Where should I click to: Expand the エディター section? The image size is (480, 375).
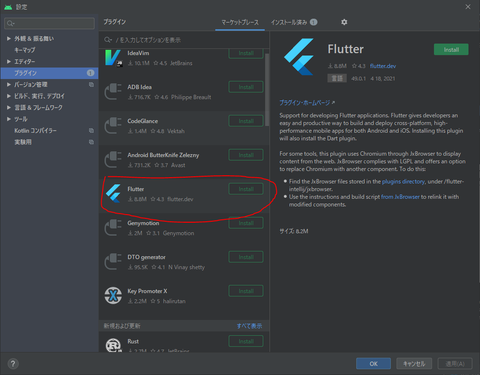coord(9,62)
